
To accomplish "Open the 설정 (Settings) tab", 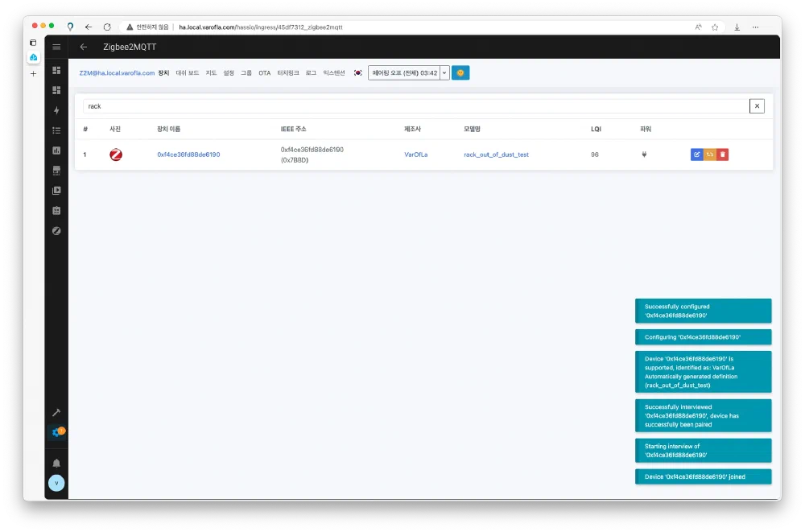I will [x=229, y=72].
